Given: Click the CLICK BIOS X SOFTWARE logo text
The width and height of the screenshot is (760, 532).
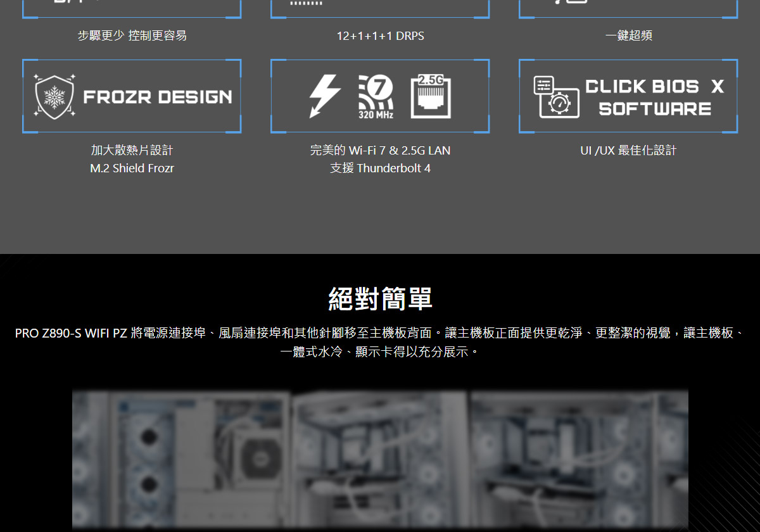Looking at the screenshot, I should (x=655, y=98).
